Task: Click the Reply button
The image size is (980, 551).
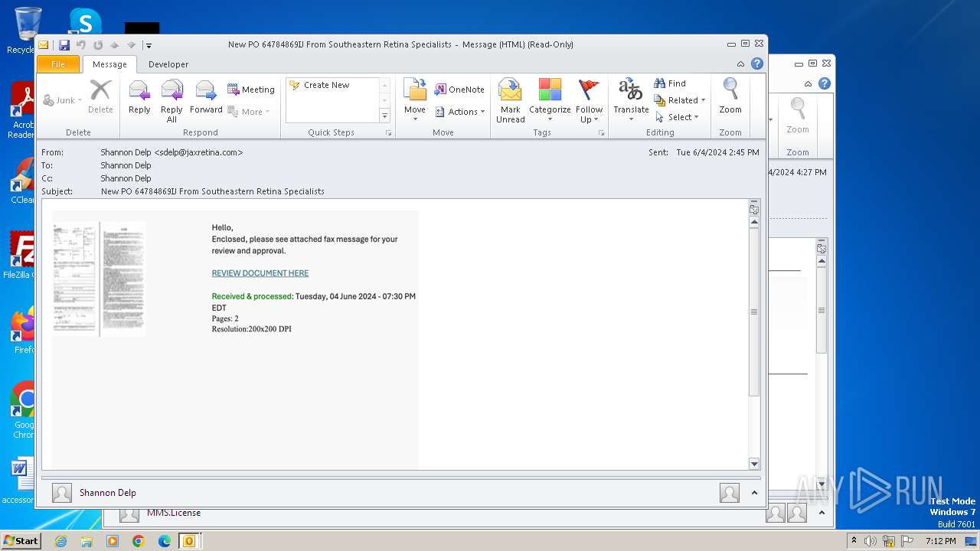Action: click(139, 97)
